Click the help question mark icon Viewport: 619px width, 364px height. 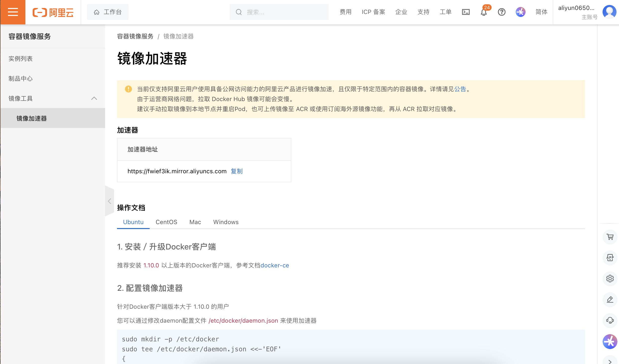501,12
